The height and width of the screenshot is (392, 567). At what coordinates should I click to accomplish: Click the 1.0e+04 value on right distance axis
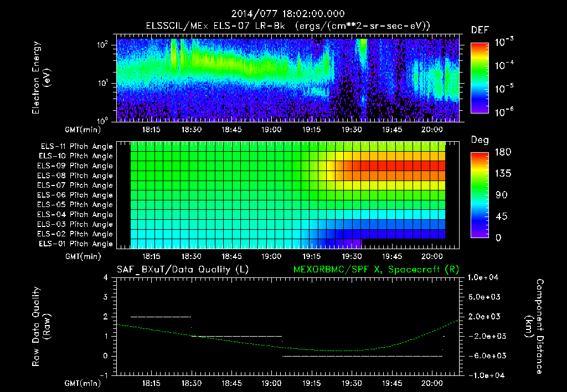click(483, 277)
